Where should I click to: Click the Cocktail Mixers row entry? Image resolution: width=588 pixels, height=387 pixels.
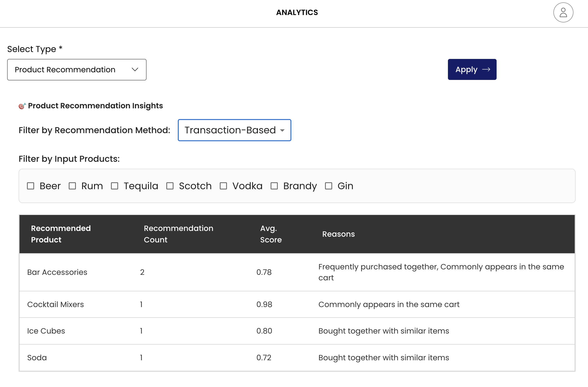point(55,304)
